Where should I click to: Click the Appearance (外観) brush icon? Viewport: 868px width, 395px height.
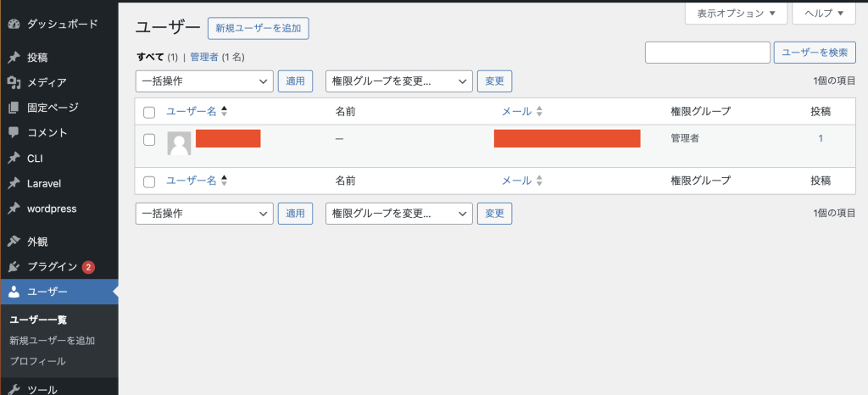(x=14, y=242)
